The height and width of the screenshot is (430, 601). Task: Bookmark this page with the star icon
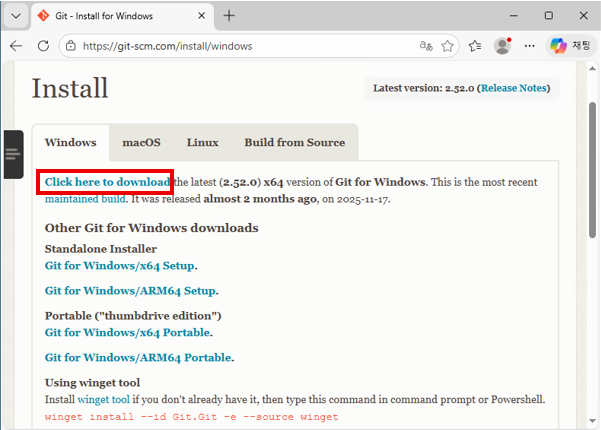point(448,46)
